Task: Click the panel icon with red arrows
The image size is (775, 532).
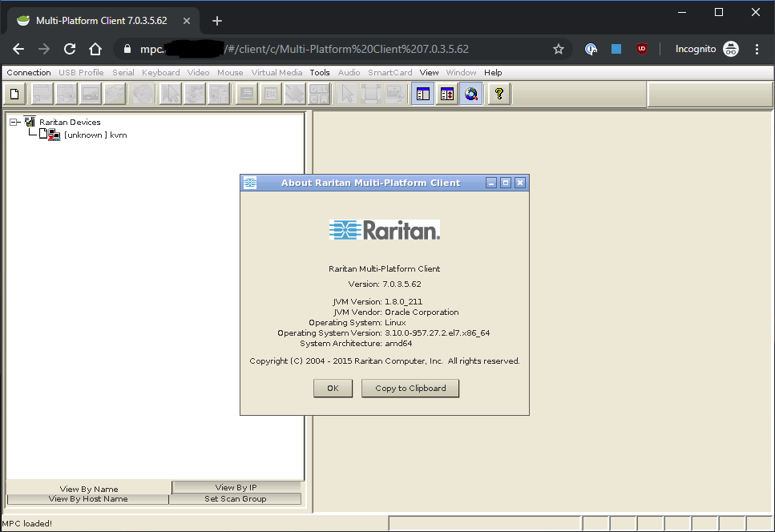Action: click(447, 94)
